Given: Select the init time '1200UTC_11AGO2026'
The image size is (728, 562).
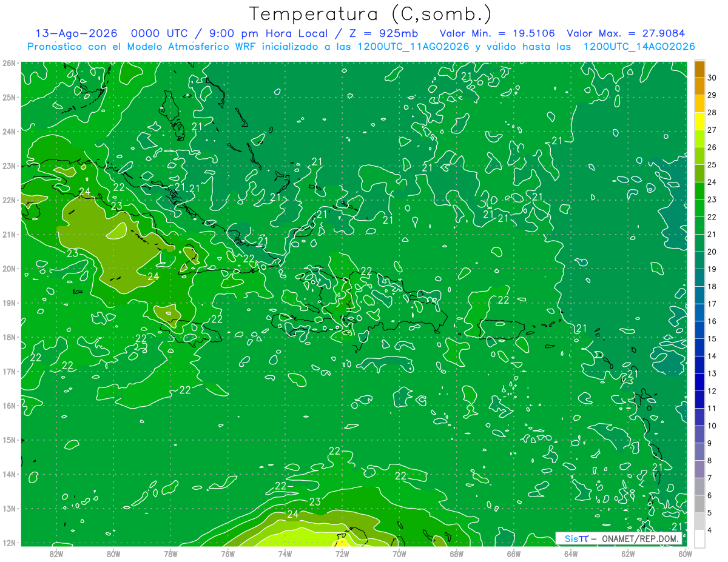Looking at the screenshot, I should pyautogui.click(x=414, y=47).
